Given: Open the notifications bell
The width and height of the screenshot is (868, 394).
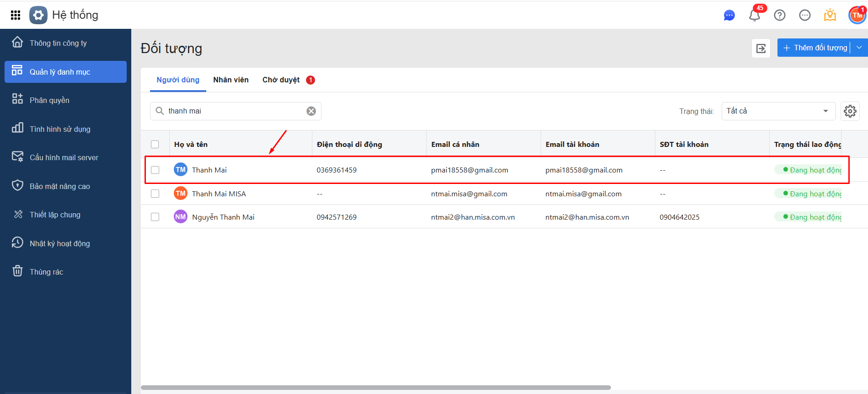Looking at the screenshot, I should click(755, 16).
